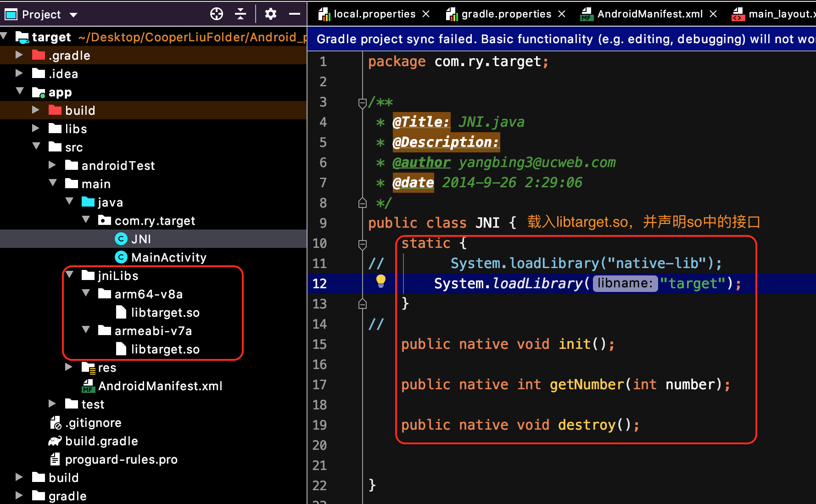Click the Gradle project sync failed banner
Viewport: 816px width, 504px height.
point(561,39)
